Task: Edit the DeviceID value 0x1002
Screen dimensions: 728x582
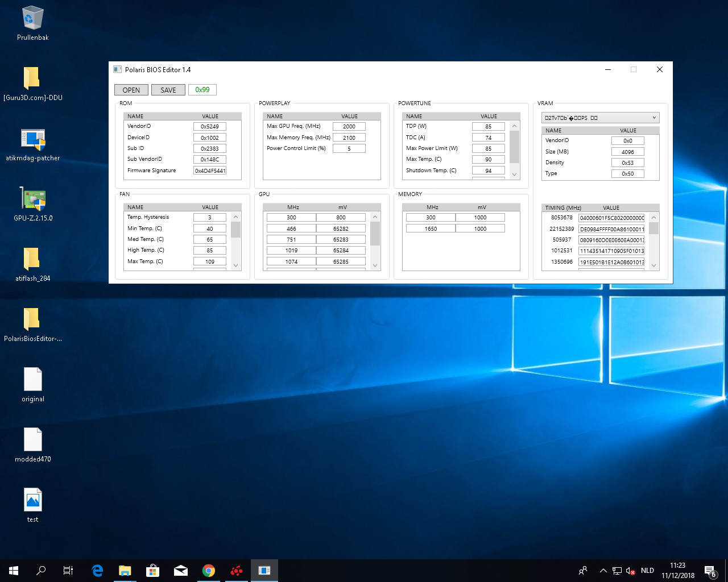Action: (210, 138)
